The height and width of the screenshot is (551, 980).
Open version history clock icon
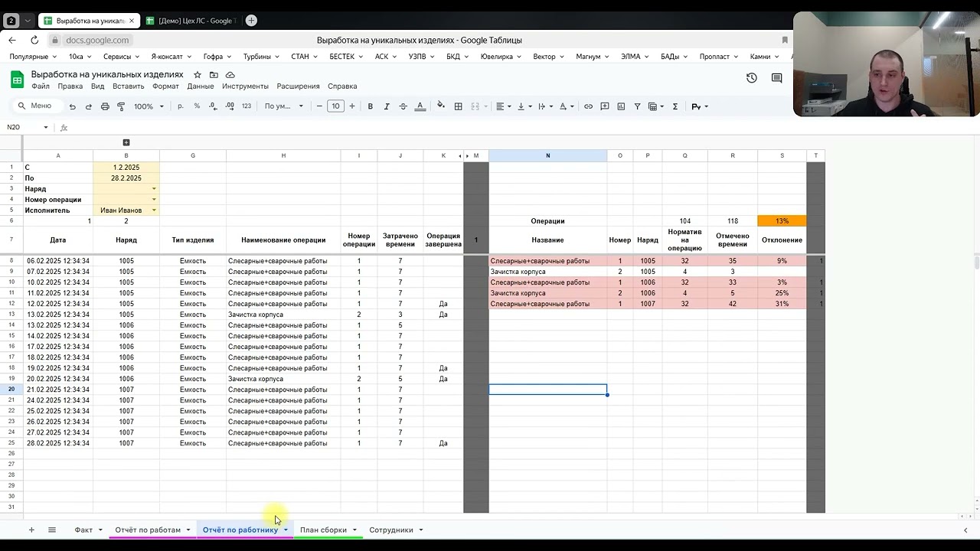(752, 78)
